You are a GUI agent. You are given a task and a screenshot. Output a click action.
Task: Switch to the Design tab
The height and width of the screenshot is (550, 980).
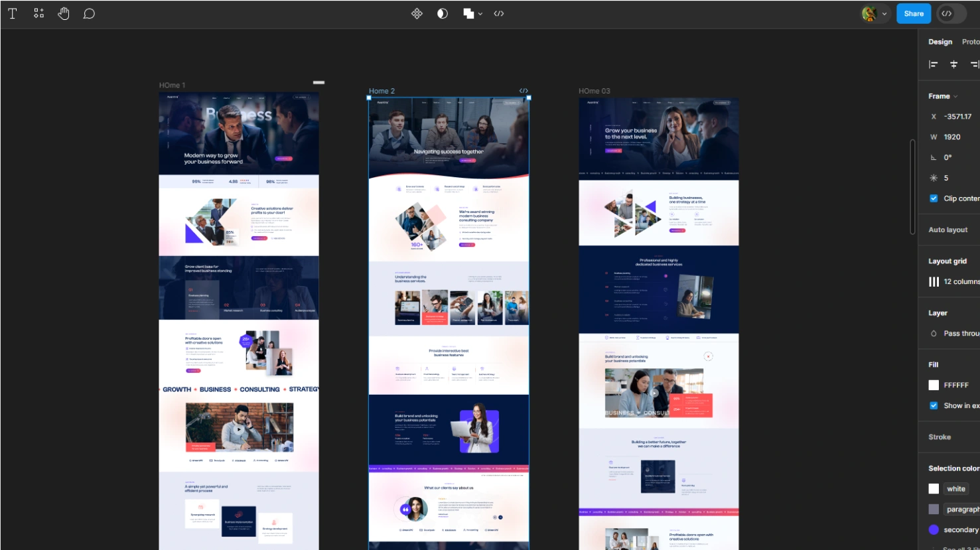tap(940, 41)
